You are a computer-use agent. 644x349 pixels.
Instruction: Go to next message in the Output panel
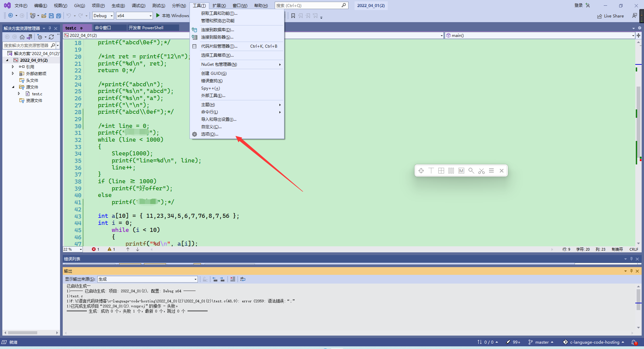tap(222, 279)
